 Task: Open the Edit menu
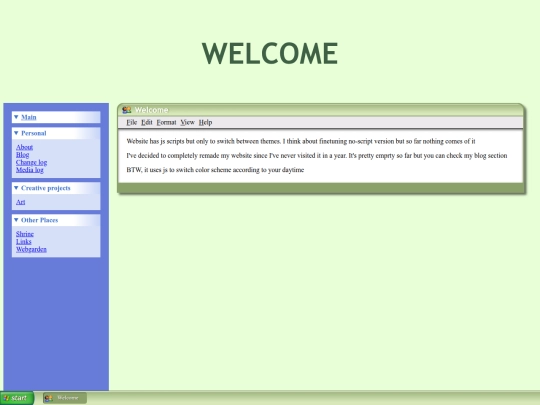coord(147,122)
